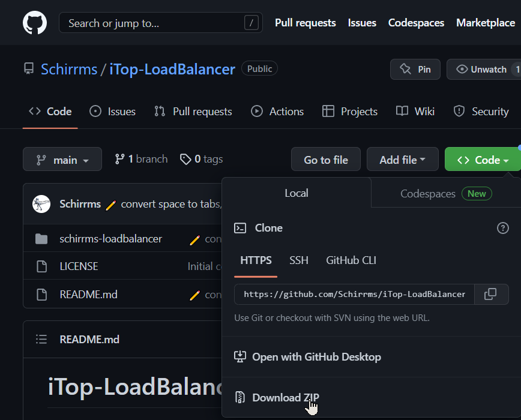Click the 0 tags link
The width and height of the screenshot is (521, 420).
201,159
